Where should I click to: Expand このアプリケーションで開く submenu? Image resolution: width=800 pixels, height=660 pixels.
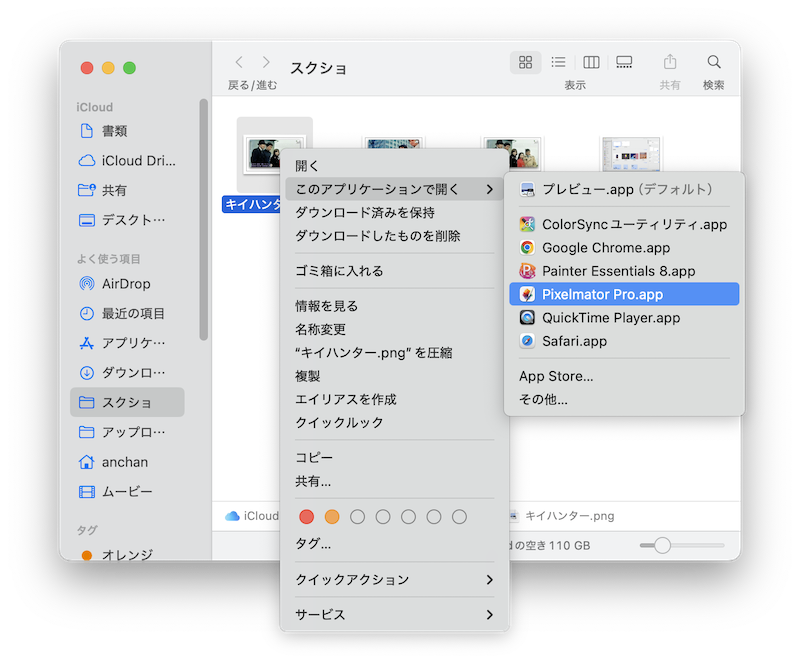click(394, 189)
